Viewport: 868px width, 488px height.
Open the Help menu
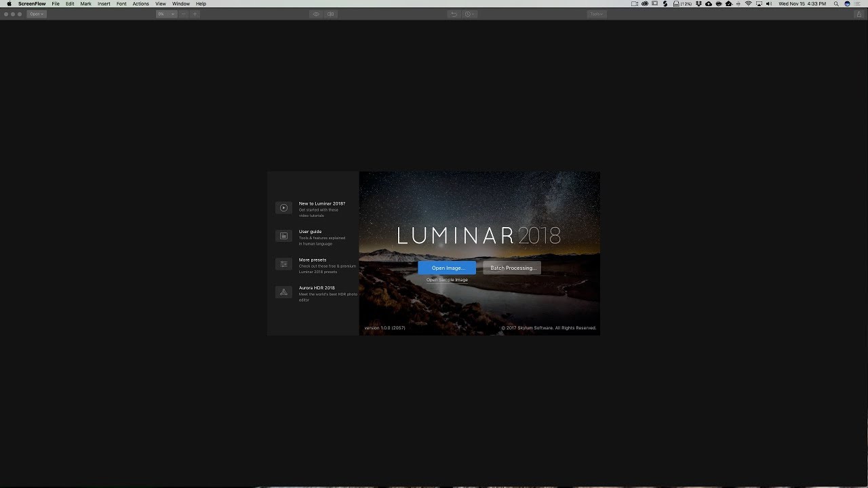(x=201, y=4)
